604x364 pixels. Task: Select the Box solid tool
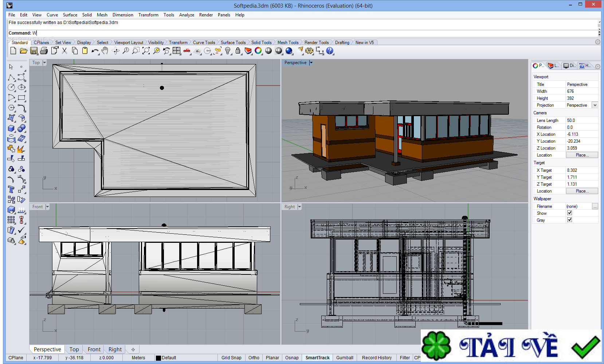pyautogui.click(x=11, y=128)
